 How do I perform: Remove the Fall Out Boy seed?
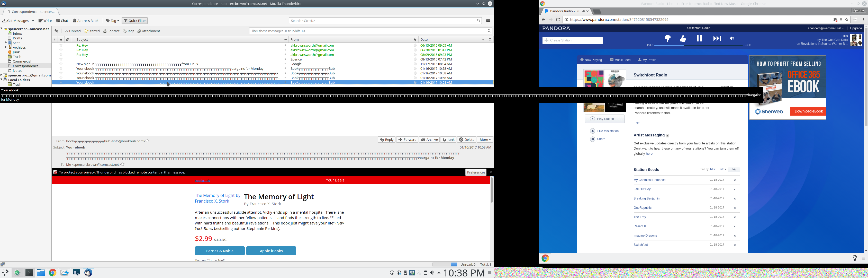tap(735, 190)
